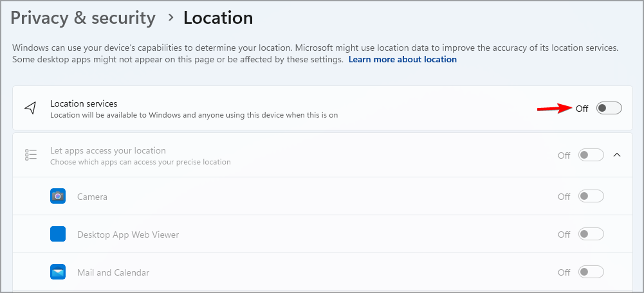Open the Learn more about location link

point(402,59)
